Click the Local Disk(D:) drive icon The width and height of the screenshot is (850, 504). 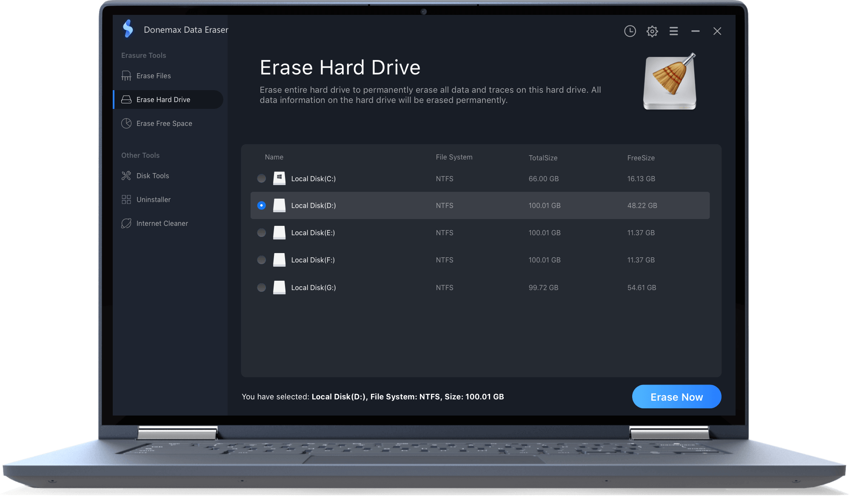pos(279,205)
